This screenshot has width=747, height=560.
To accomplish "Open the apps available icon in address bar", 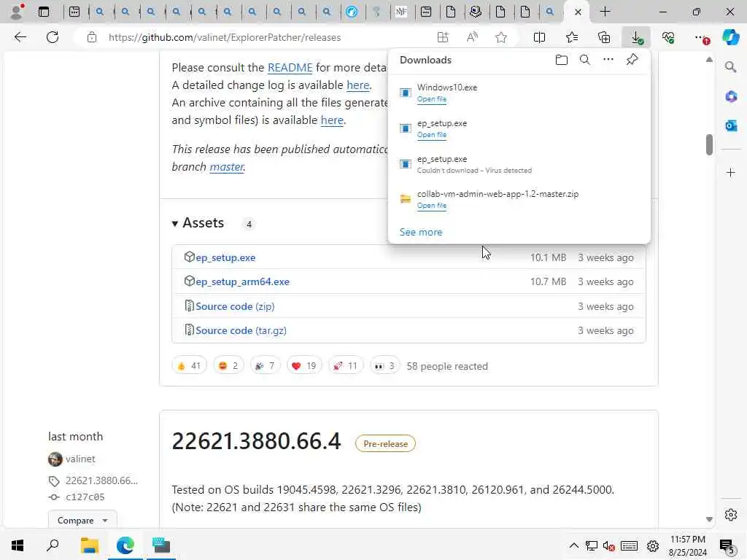I will 443,37.
